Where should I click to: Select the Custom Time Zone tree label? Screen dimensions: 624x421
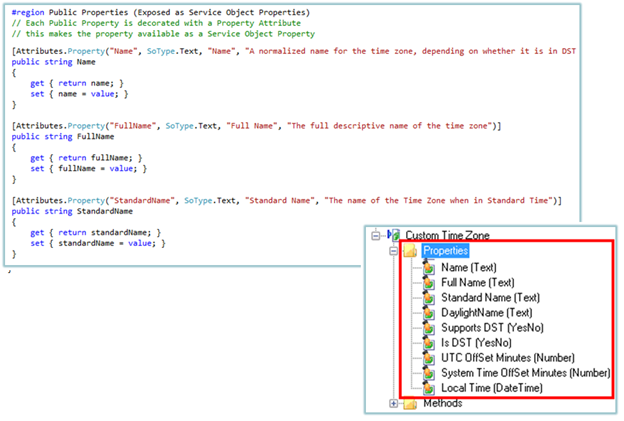(447, 236)
